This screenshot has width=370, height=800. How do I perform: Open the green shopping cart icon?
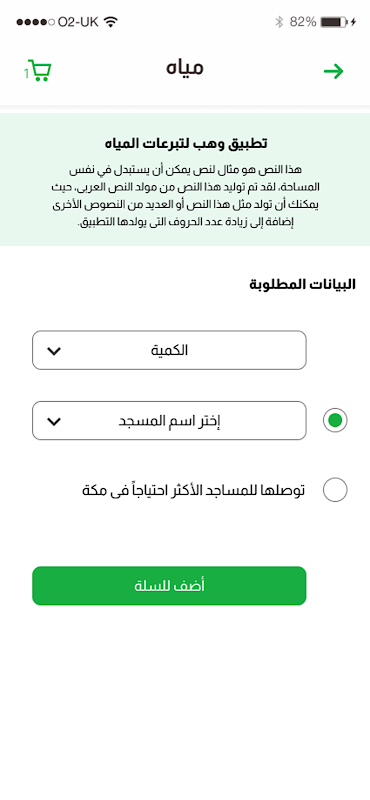[x=40, y=71]
